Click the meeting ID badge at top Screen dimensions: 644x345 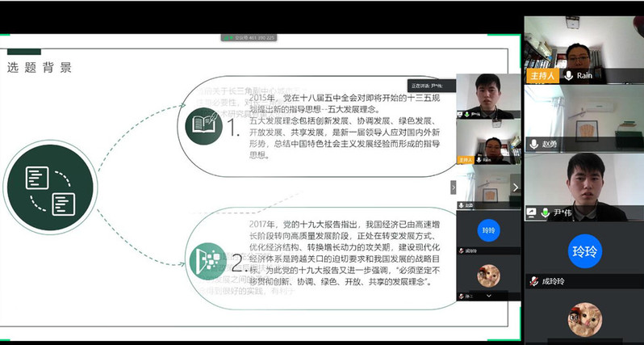point(253,37)
